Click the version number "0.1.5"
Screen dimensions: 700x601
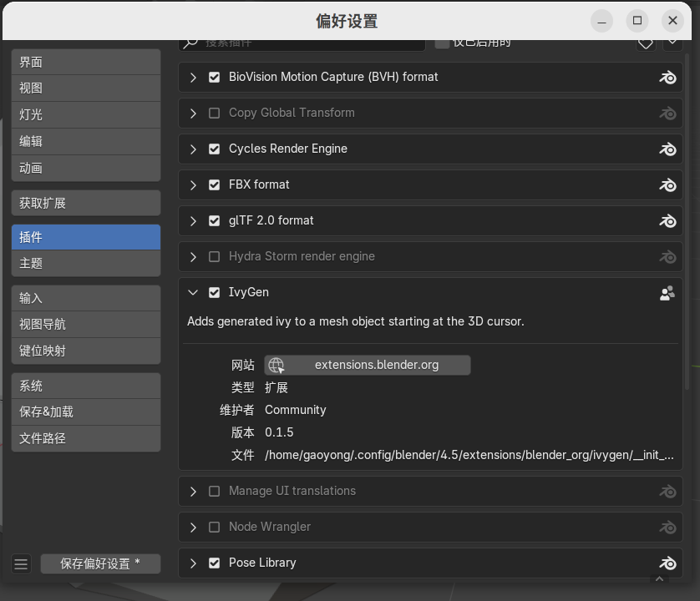point(279,432)
